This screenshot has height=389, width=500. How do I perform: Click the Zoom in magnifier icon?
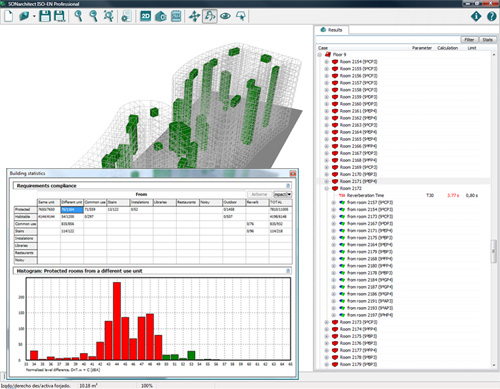(x=78, y=16)
